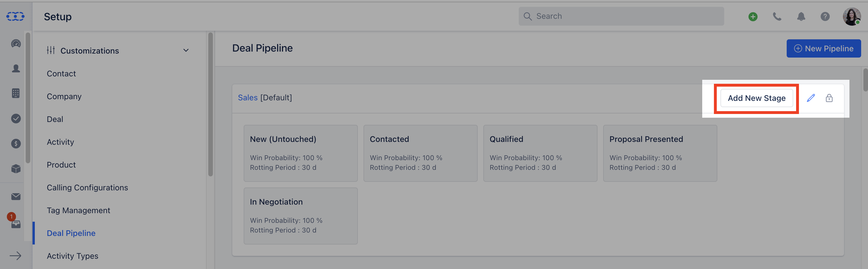View notifications via the bell icon
This screenshot has width=868, height=269.
click(801, 17)
